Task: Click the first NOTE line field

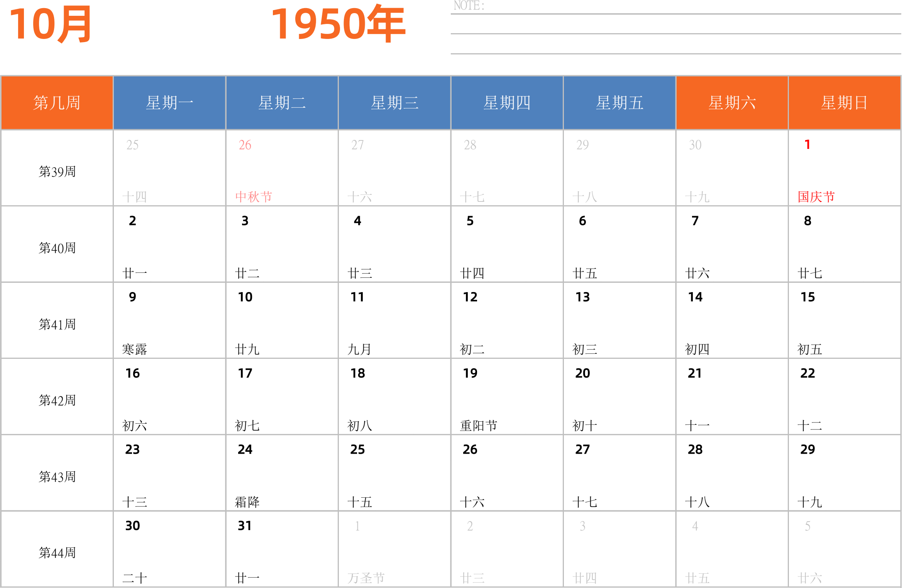Action: (x=675, y=8)
